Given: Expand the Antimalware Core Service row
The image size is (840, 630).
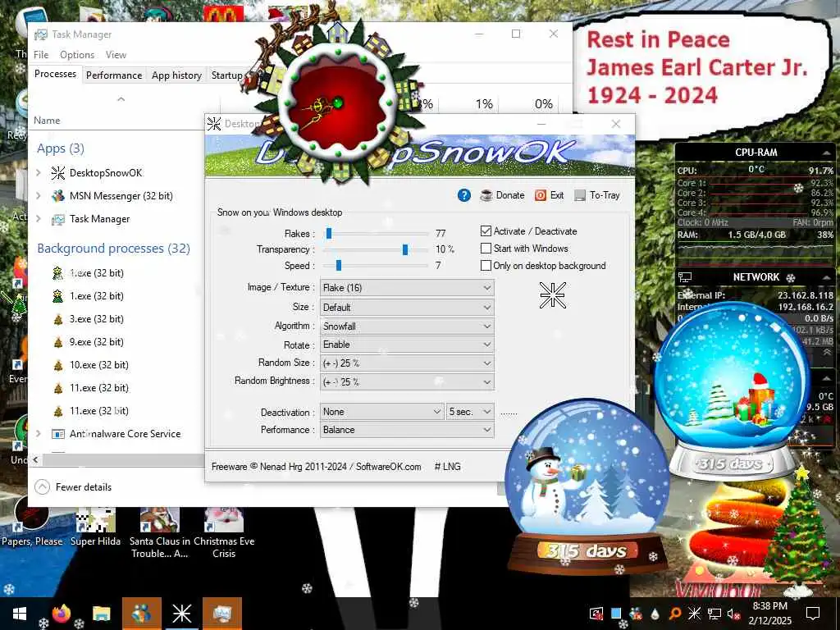Looking at the screenshot, I should point(39,434).
